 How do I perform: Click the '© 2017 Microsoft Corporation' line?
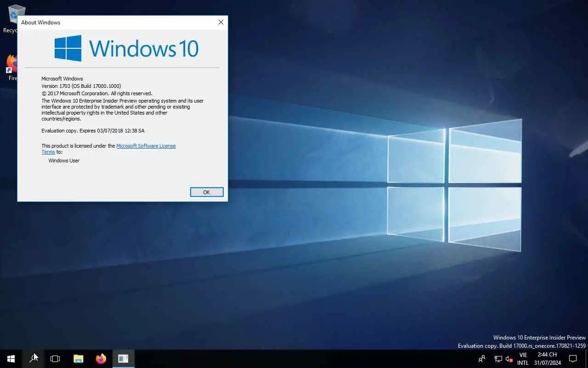(96, 93)
